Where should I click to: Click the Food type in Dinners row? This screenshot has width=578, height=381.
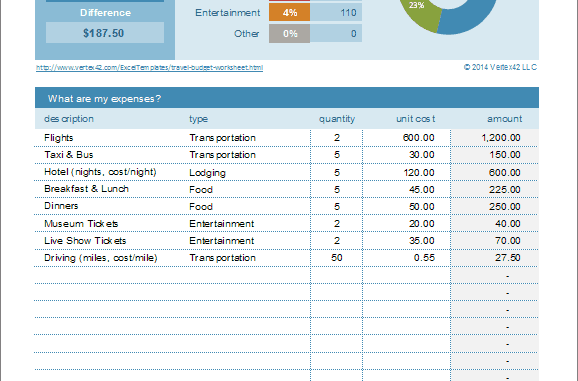(x=201, y=207)
